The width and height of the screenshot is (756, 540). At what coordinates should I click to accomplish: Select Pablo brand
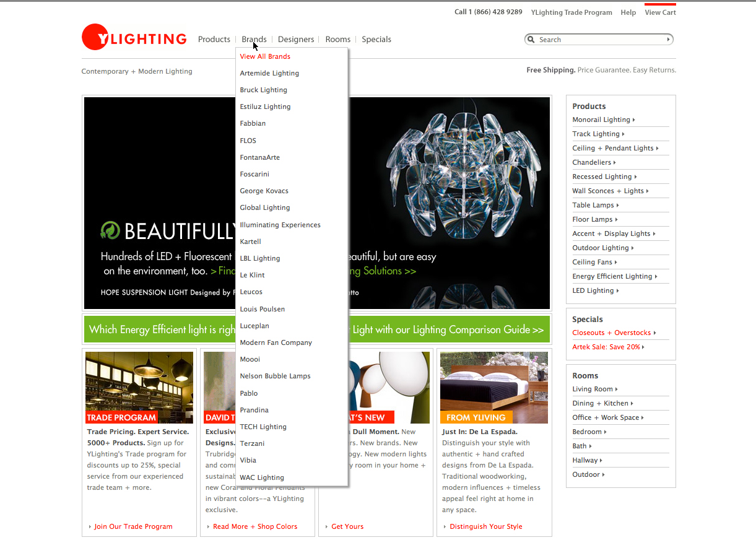tap(249, 393)
